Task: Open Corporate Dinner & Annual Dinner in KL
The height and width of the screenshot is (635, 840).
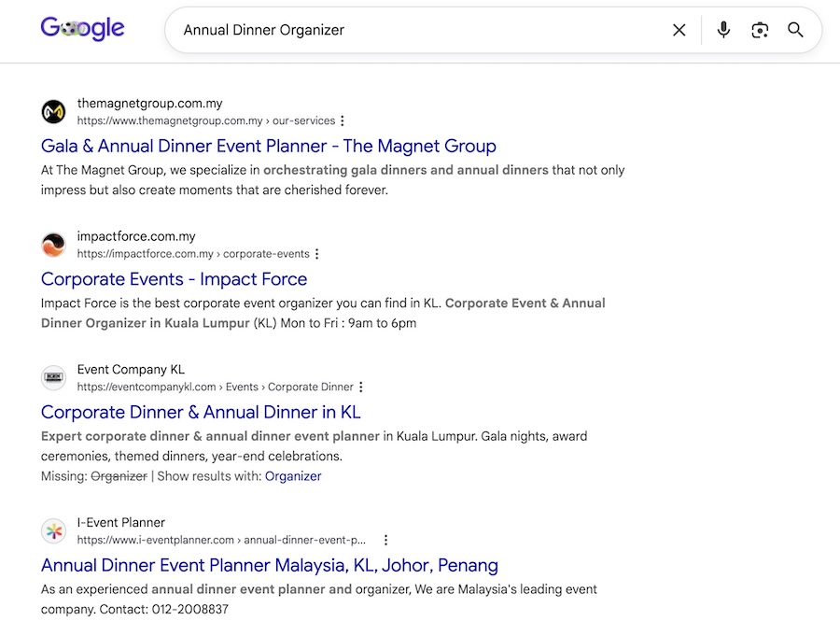Action: pos(201,412)
